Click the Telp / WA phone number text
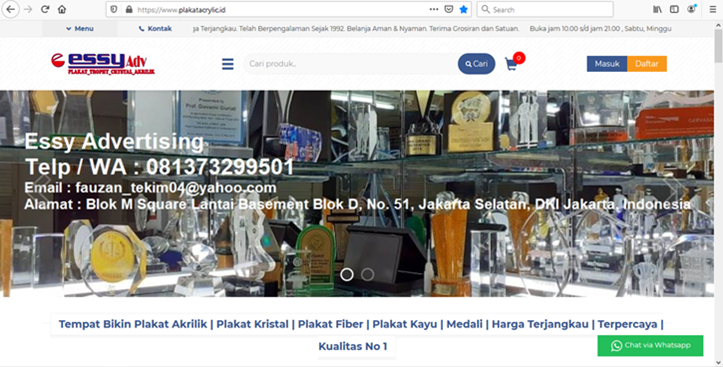 [x=159, y=167]
